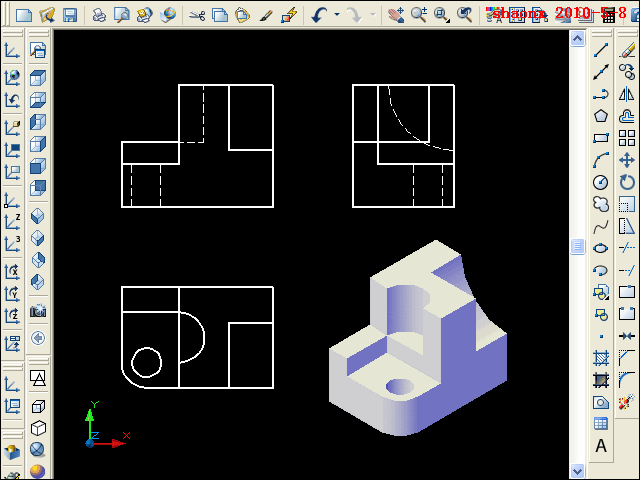
Task: Expand the redo history dropdown arrow
Action: point(372,15)
